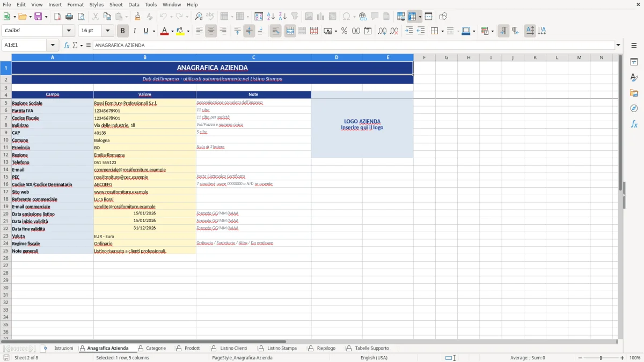Screen dimensions: 644x362
Task: Expand the Name Box dropdown arrow
Action: (53, 46)
